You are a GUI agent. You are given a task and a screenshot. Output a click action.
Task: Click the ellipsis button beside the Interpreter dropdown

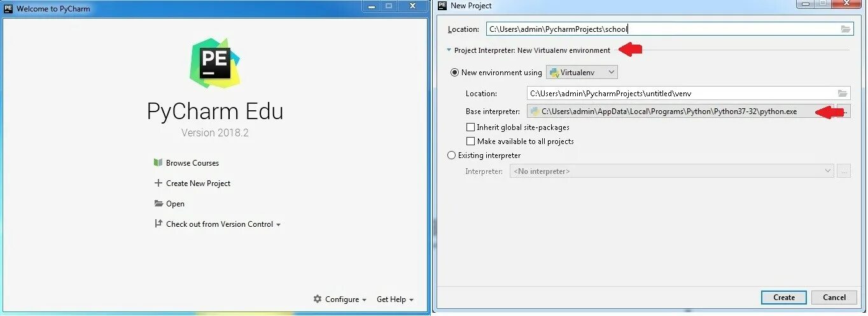[844, 171]
